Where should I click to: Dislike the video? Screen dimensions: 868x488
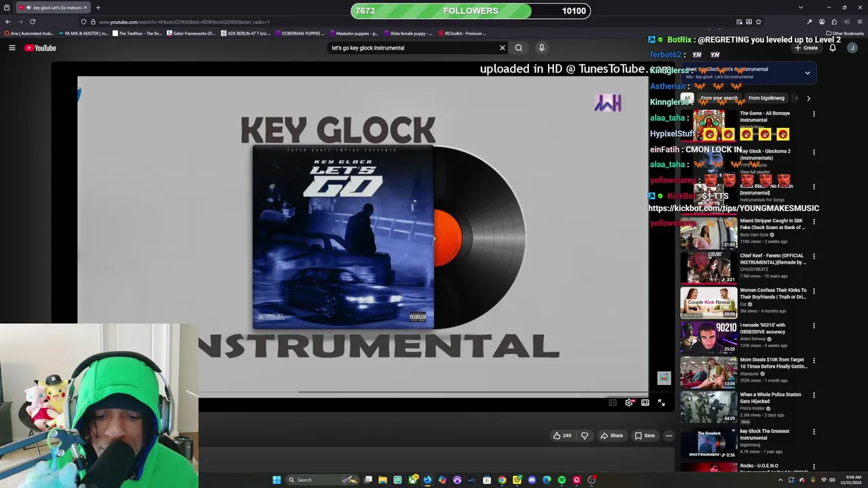point(585,435)
